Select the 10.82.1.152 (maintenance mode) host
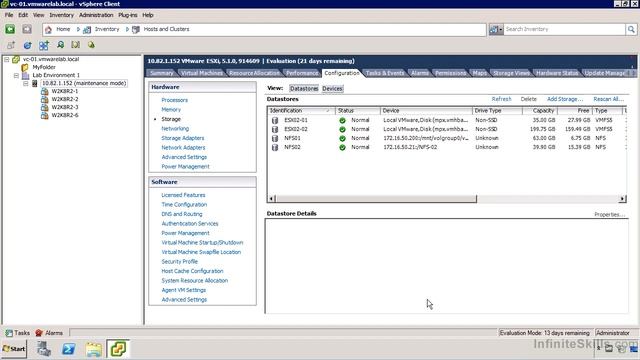Viewport: 640px width, 360px height. (x=84, y=83)
